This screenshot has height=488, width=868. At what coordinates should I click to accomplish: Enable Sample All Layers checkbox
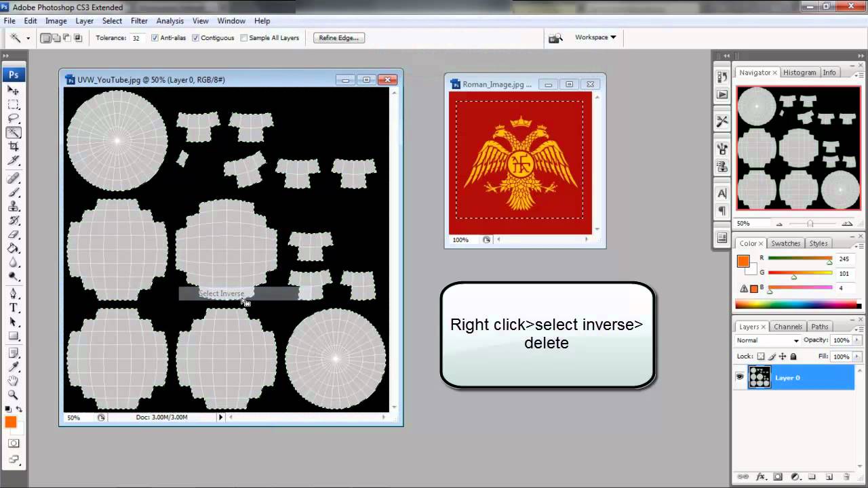point(244,38)
